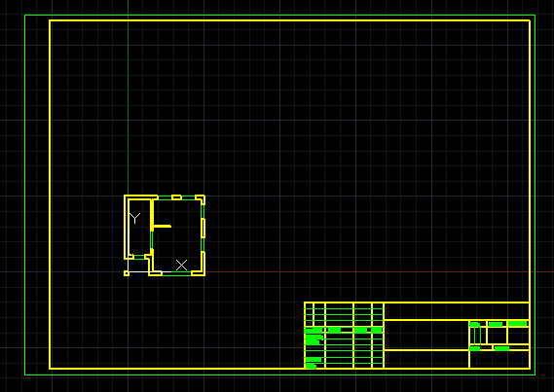Select the horizontal partition wall stub inside the floor plan
This screenshot has width=554, height=392.
(163, 227)
